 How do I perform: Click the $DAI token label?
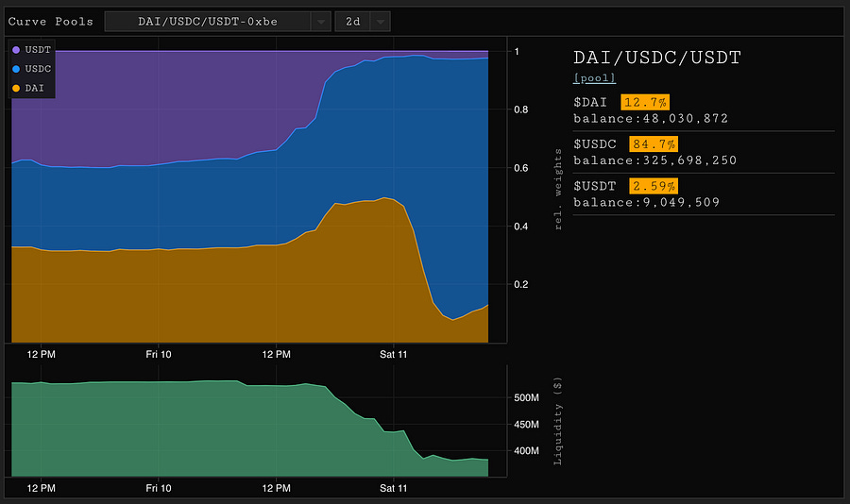[x=590, y=103]
